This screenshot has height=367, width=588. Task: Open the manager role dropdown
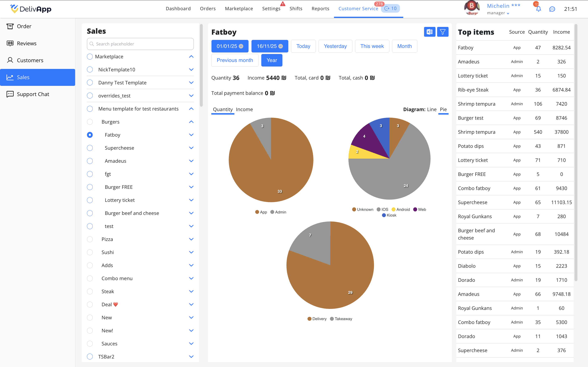(x=508, y=13)
